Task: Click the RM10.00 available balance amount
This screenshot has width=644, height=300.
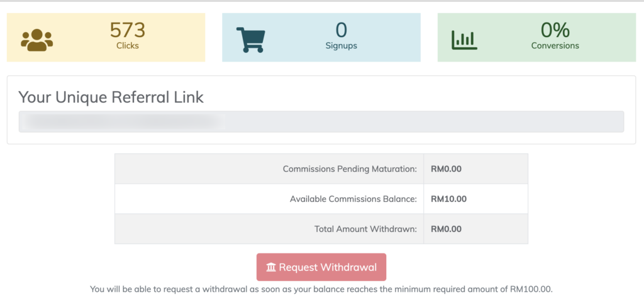Action: 448,199
